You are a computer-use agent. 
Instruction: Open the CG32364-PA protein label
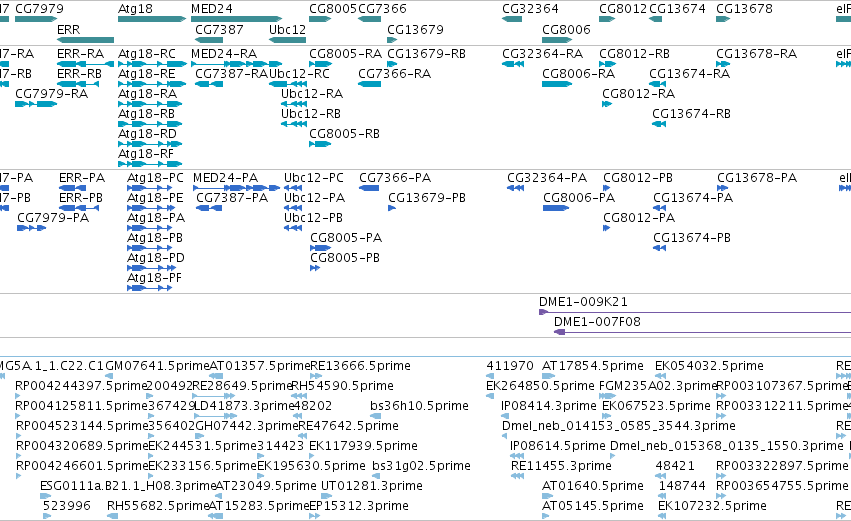tap(547, 178)
